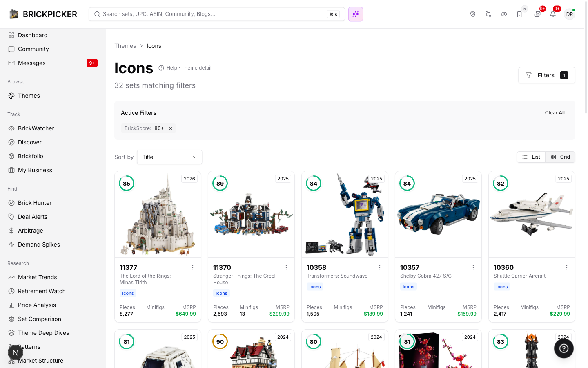Screen dimensions: 588x368
Task: Click the Icons tag on set 10360
Action: [x=502, y=287]
